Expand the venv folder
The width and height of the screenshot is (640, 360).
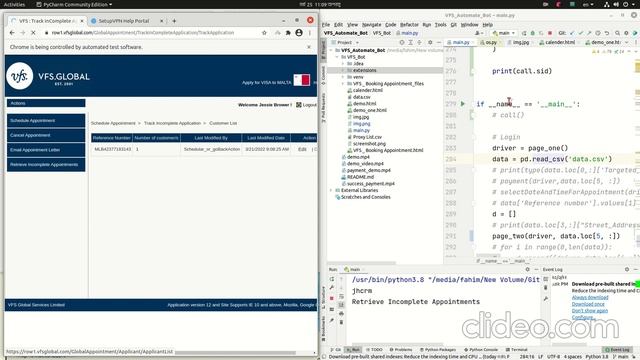[343, 77]
